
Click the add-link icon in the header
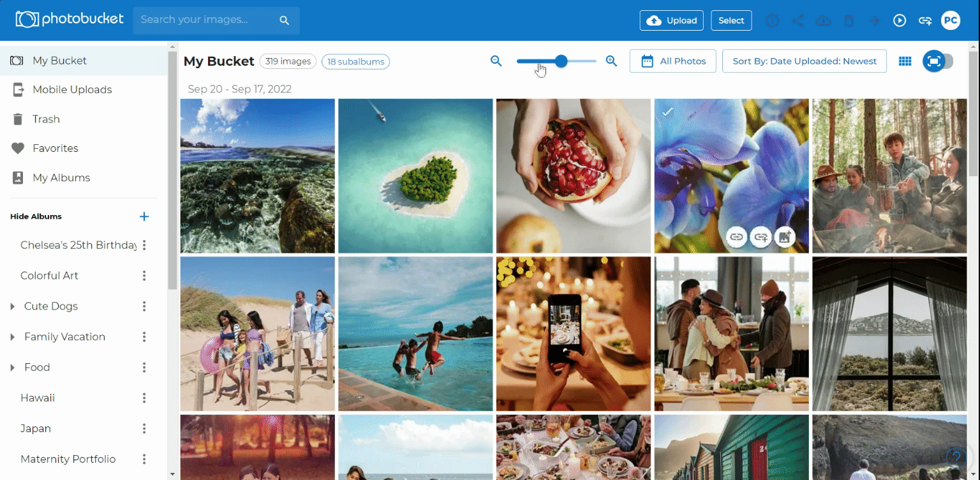point(925,20)
